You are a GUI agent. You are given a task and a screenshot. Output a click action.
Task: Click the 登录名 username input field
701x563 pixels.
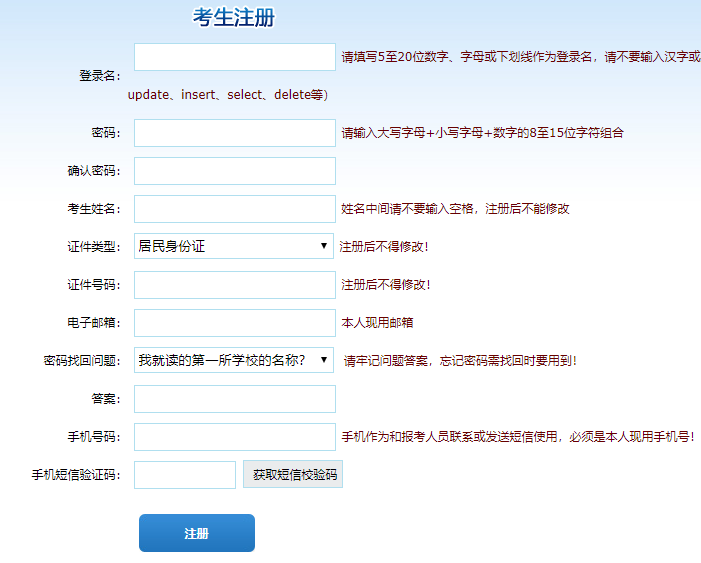point(235,57)
